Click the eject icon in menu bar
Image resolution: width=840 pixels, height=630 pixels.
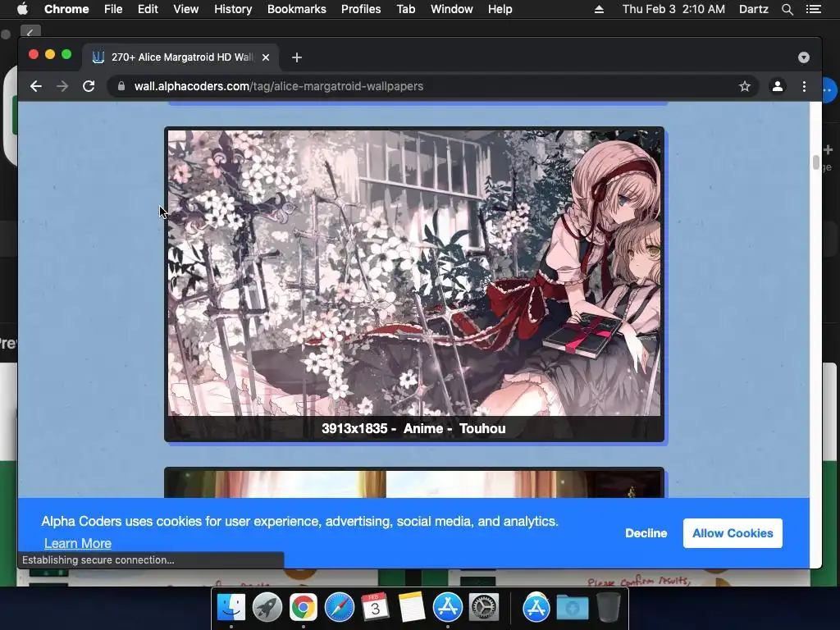click(x=599, y=9)
